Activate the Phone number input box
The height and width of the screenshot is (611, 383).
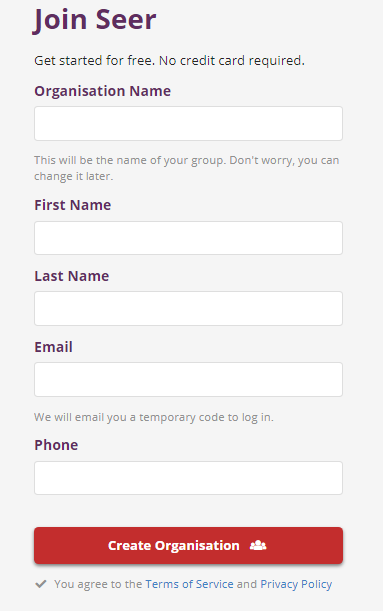[x=188, y=478]
